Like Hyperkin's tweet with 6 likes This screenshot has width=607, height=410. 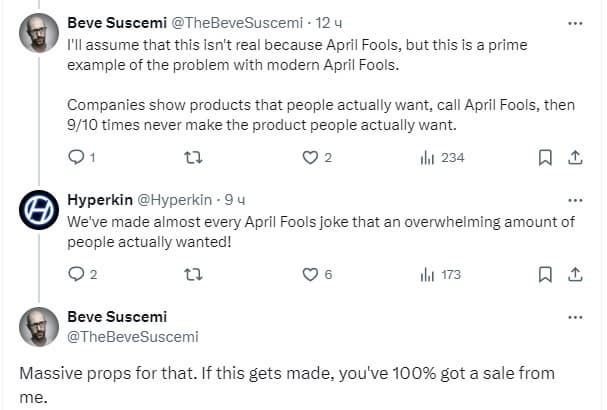pyautogui.click(x=310, y=274)
